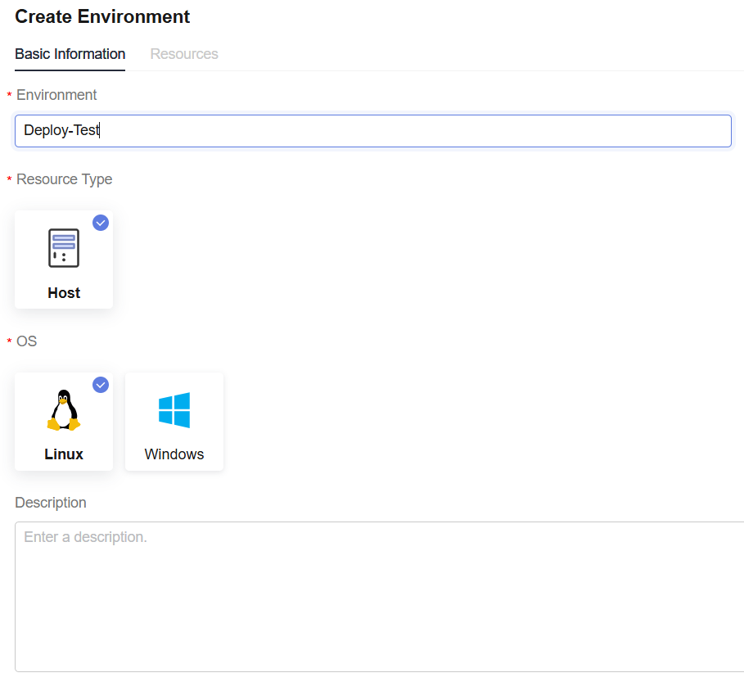Click the checkmark badge on Linux card
Screen dimensions: 744x700
click(101, 385)
